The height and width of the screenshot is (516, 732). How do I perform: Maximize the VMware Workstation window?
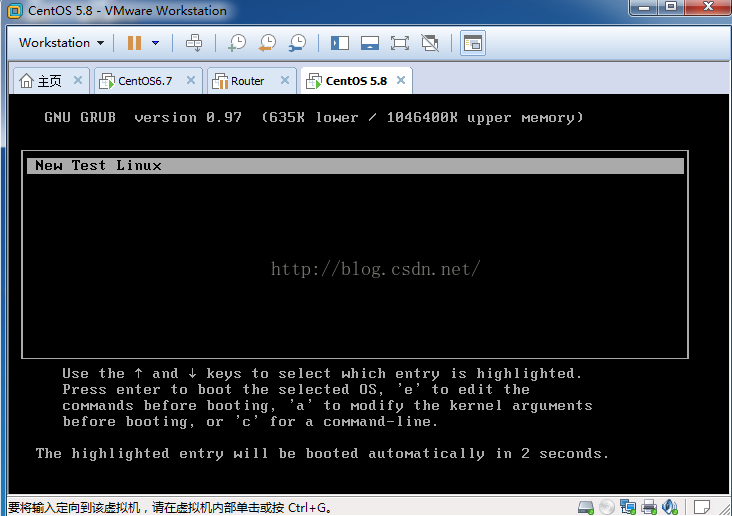click(671, 7)
